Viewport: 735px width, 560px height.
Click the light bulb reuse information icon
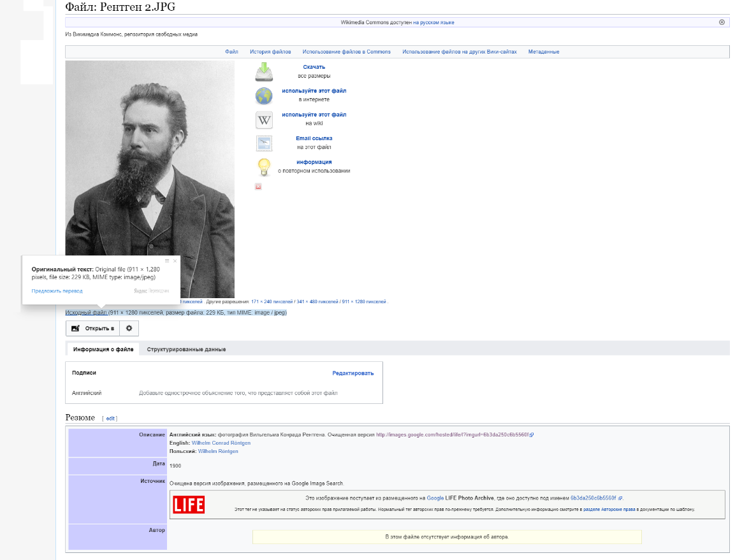click(264, 167)
